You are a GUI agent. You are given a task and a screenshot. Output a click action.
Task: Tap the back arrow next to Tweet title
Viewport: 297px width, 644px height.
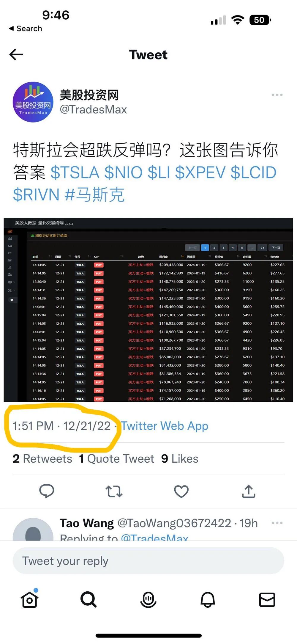16,55
